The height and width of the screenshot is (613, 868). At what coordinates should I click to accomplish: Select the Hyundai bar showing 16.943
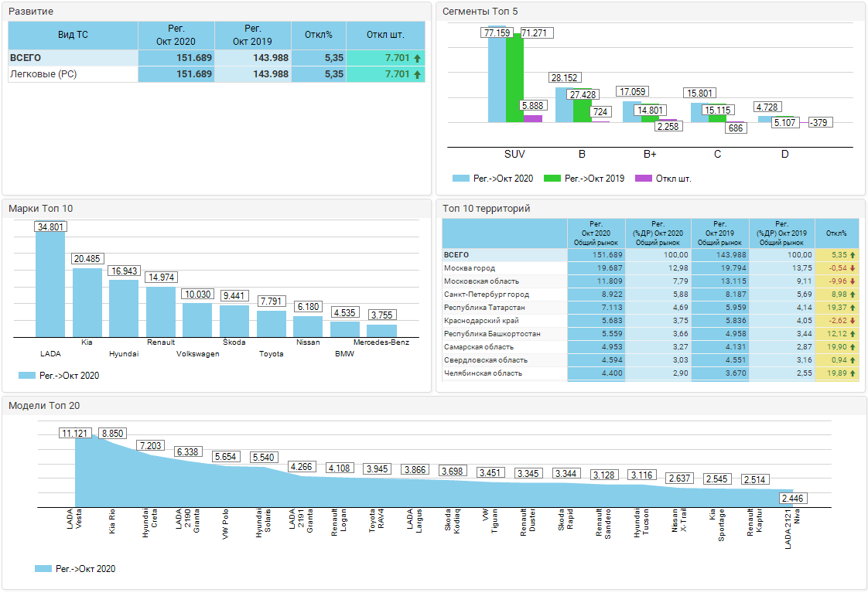(124, 308)
